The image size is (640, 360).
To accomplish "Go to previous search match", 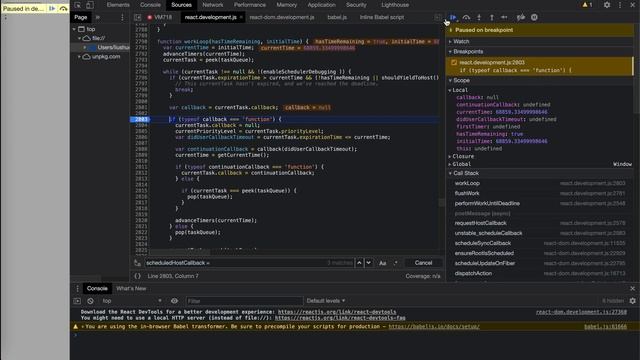I will [x=359, y=263].
